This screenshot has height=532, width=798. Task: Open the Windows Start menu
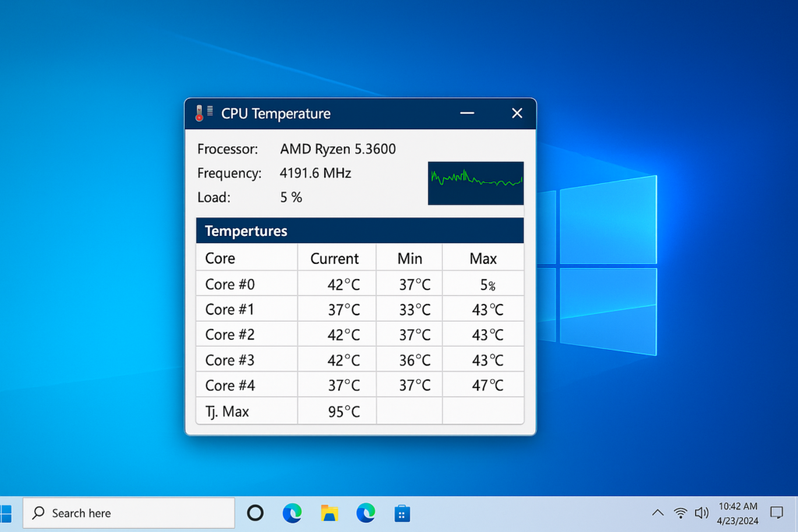click(5, 513)
